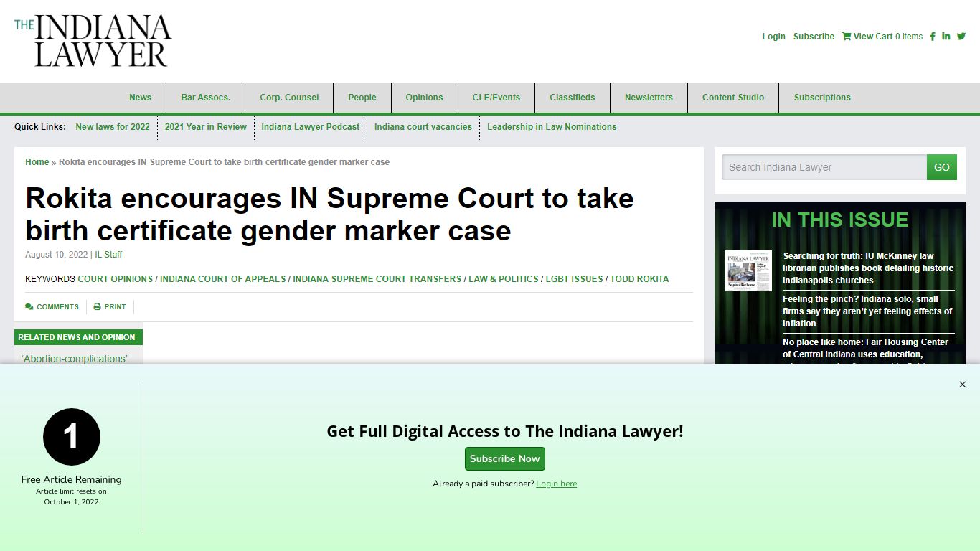Open the Subscriptions menu

[x=822, y=98]
